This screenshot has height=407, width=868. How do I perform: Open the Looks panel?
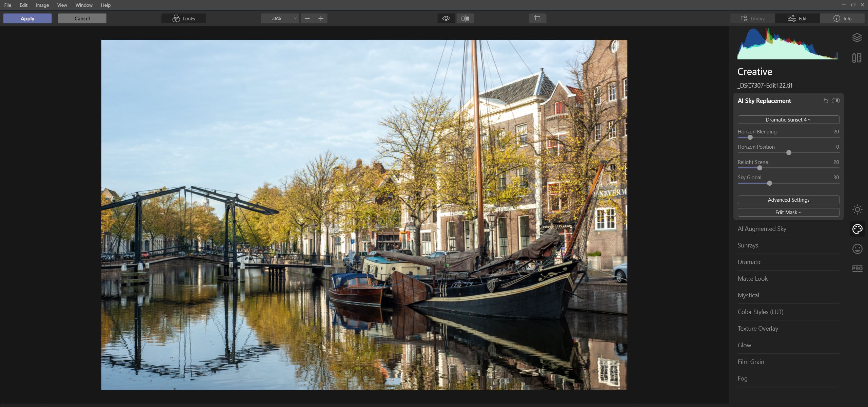183,18
